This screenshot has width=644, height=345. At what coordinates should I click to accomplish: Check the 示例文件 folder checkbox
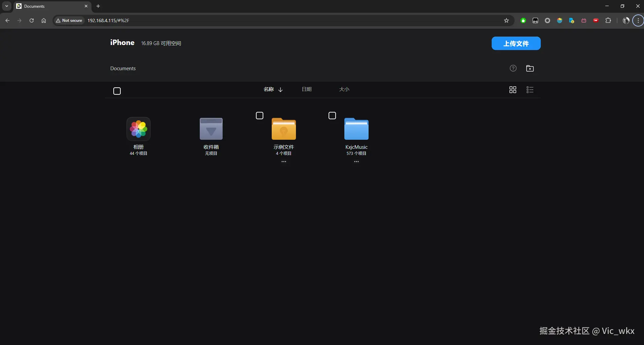pos(260,116)
